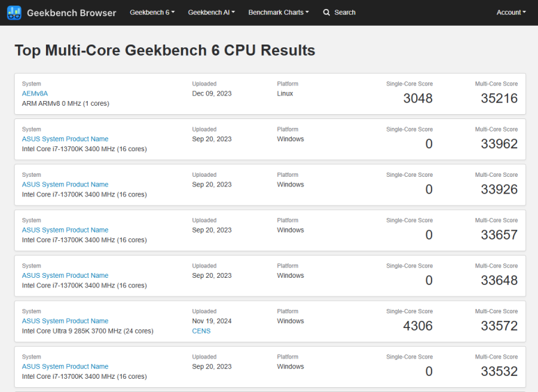Click the multi-core score 33962

click(499, 144)
